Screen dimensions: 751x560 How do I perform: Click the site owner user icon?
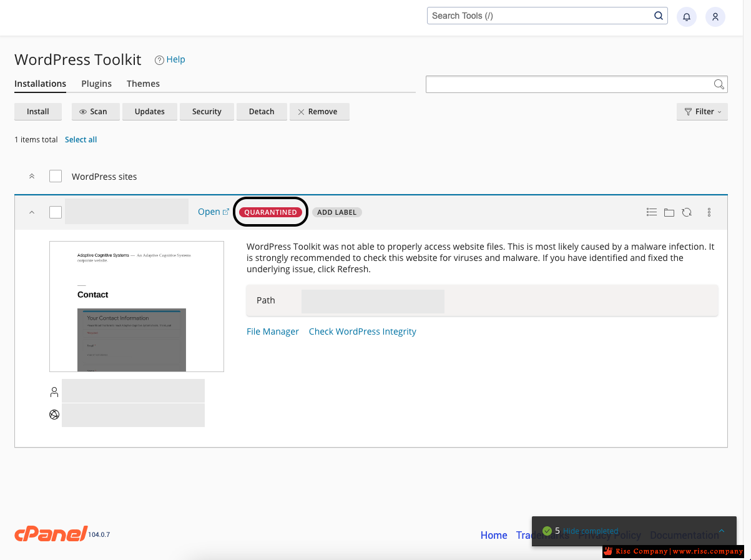click(x=54, y=392)
